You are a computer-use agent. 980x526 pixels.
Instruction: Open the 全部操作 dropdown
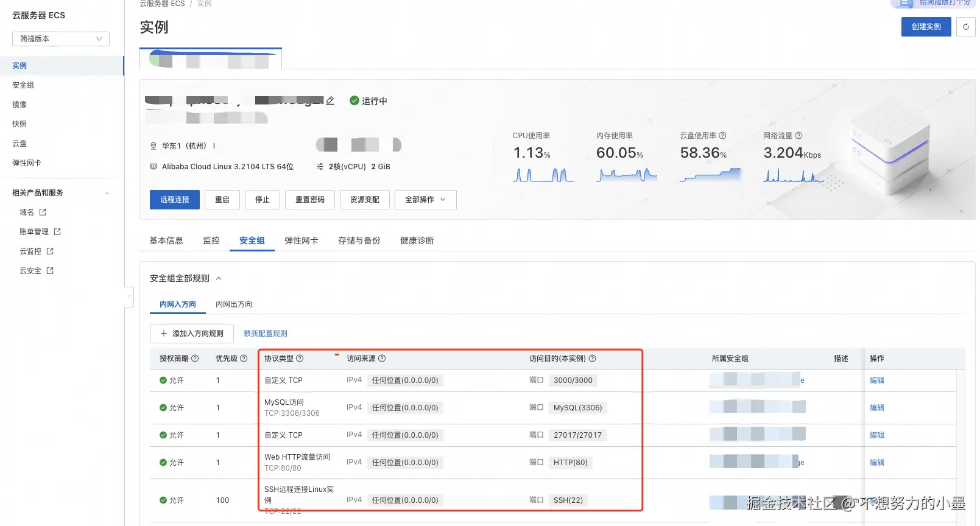pyautogui.click(x=425, y=200)
